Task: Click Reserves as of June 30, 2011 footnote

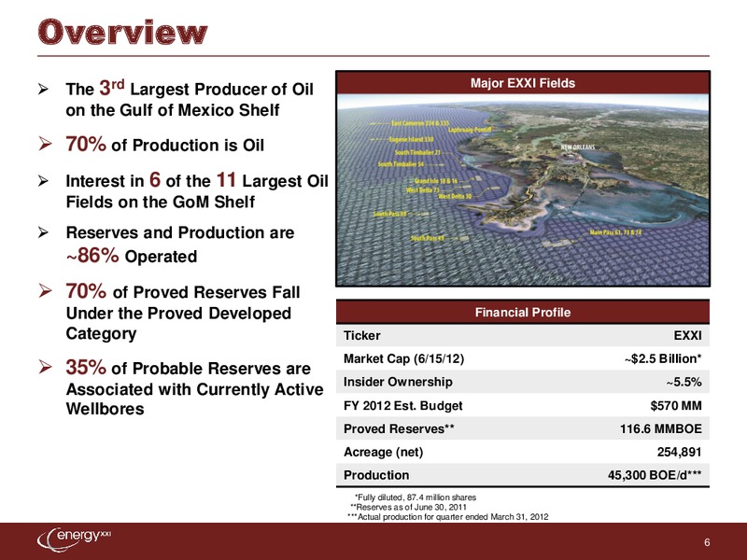Action: tap(408, 507)
